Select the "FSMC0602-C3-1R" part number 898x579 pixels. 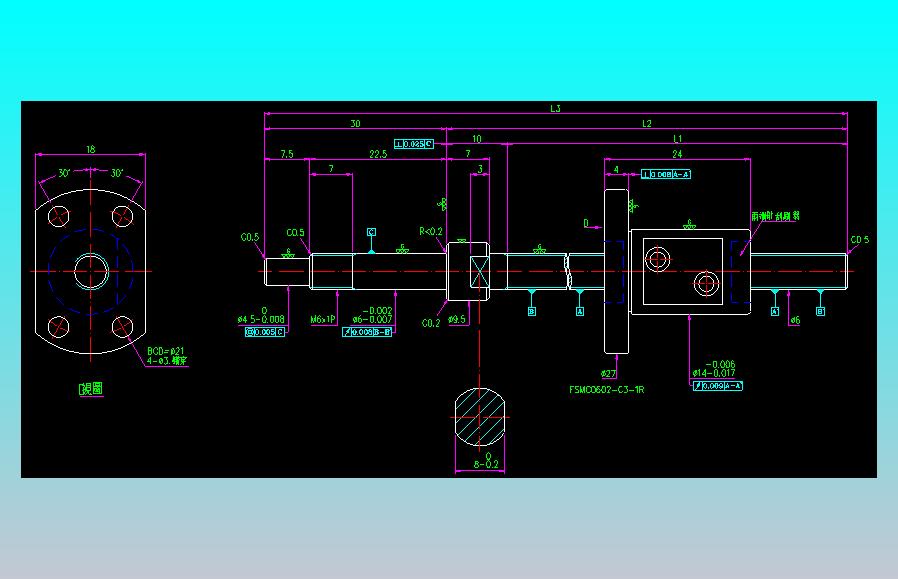pos(606,389)
